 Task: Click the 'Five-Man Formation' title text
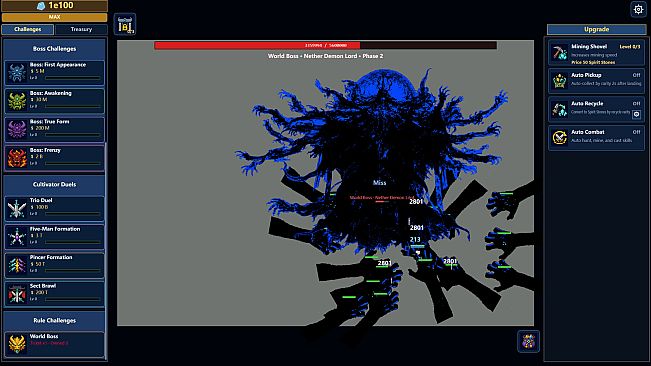(55, 229)
